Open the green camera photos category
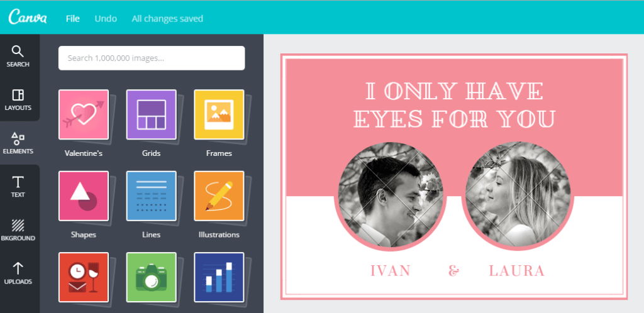This screenshot has width=644, height=313. coord(151,277)
